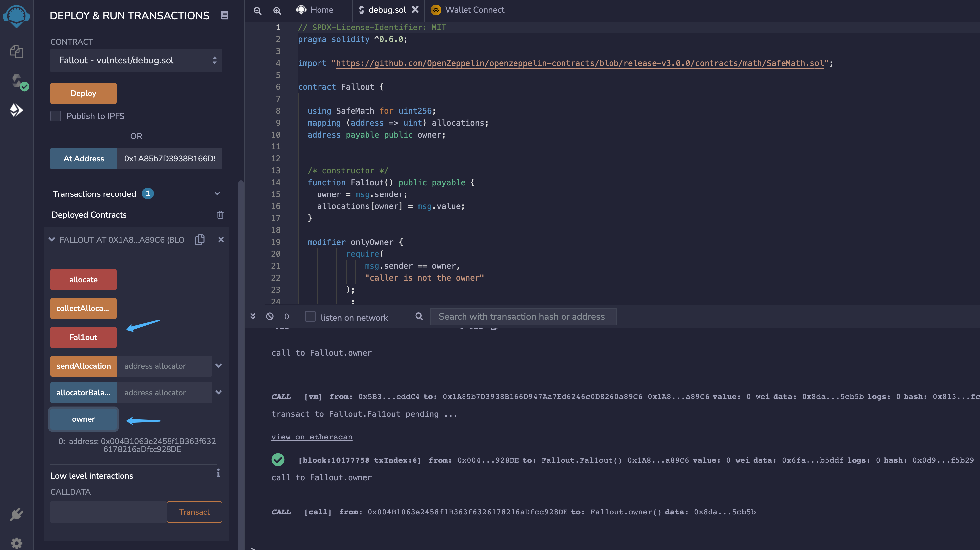Click the returned owner address value

tap(158, 445)
